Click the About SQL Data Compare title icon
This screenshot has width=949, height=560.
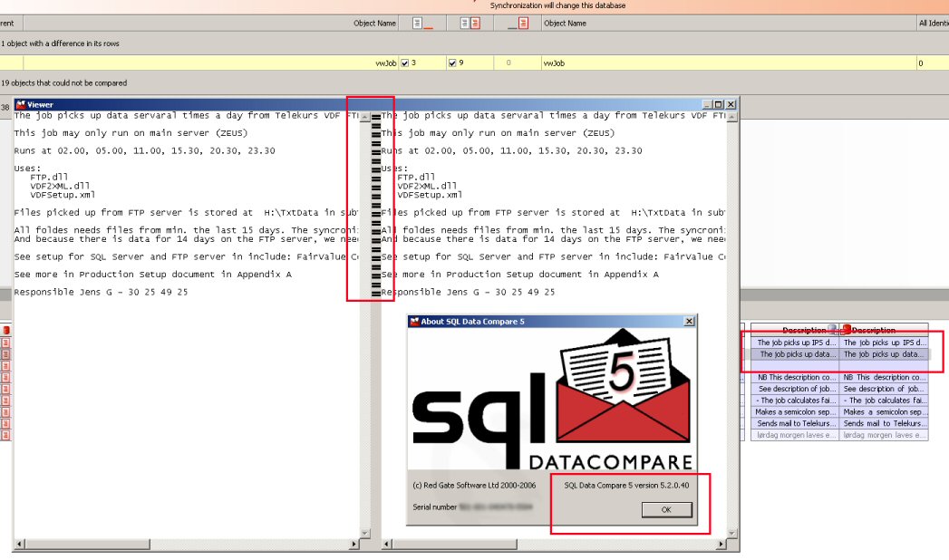414,321
